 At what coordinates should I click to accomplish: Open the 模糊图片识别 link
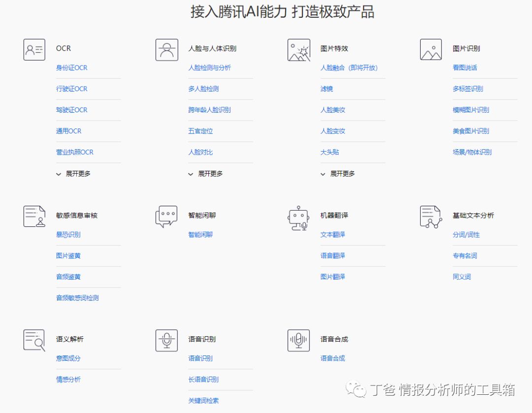(x=471, y=110)
